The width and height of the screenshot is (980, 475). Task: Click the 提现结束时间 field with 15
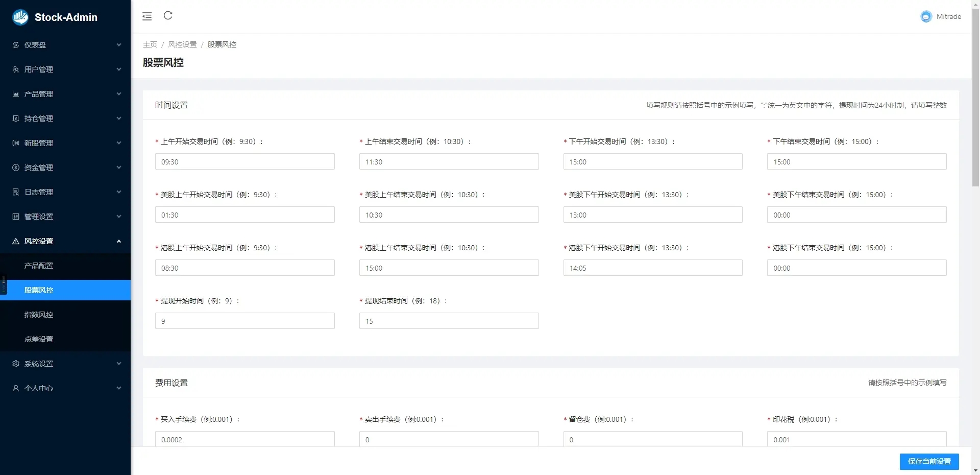click(x=449, y=321)
